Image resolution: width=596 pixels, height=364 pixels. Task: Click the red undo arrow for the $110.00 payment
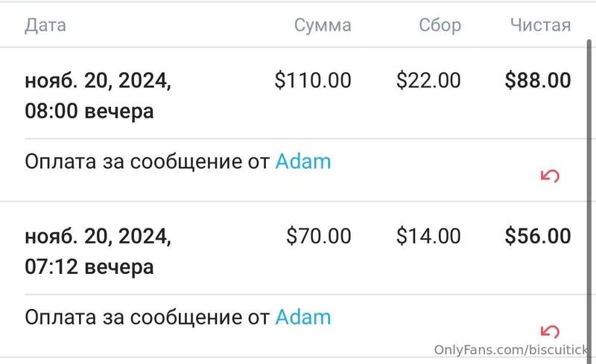pos(550,176)
